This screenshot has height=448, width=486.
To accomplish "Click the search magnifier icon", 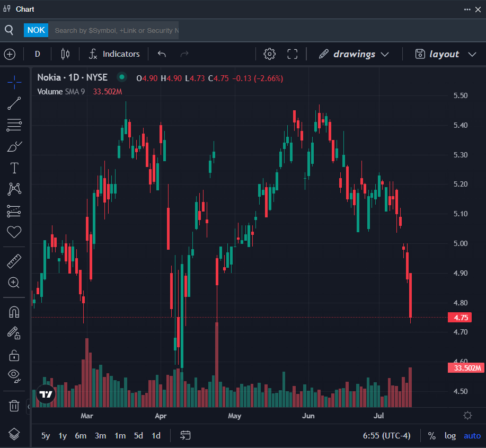I will click(10, 30).
